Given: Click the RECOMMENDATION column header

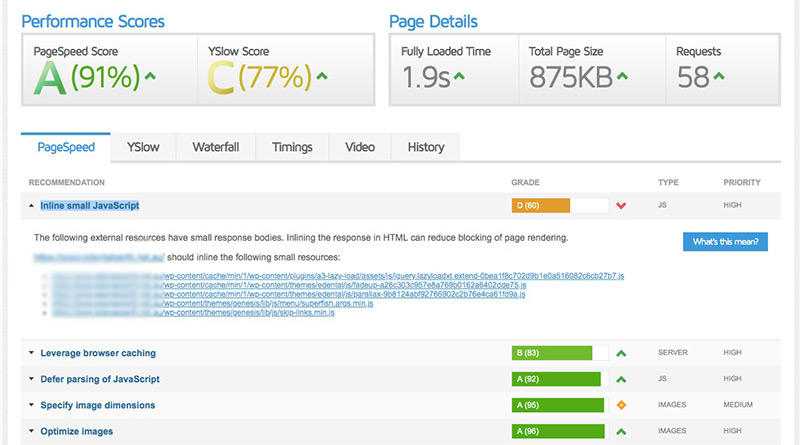Looking at the screenshot, I should click(66, 182).
